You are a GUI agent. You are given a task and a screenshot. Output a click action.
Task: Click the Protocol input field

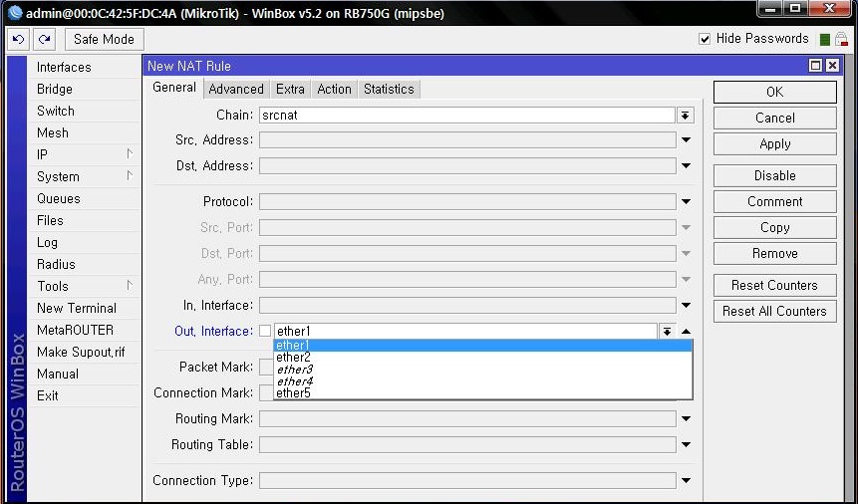point(467,202)
